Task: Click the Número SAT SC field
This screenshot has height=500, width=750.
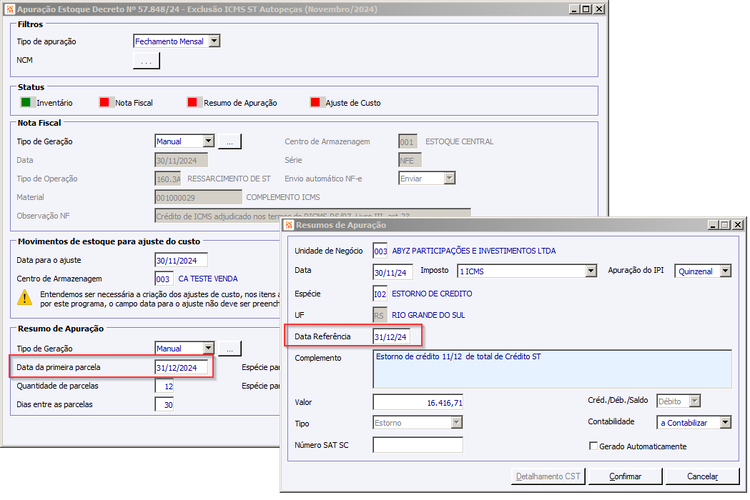Action: pos(418,445)
